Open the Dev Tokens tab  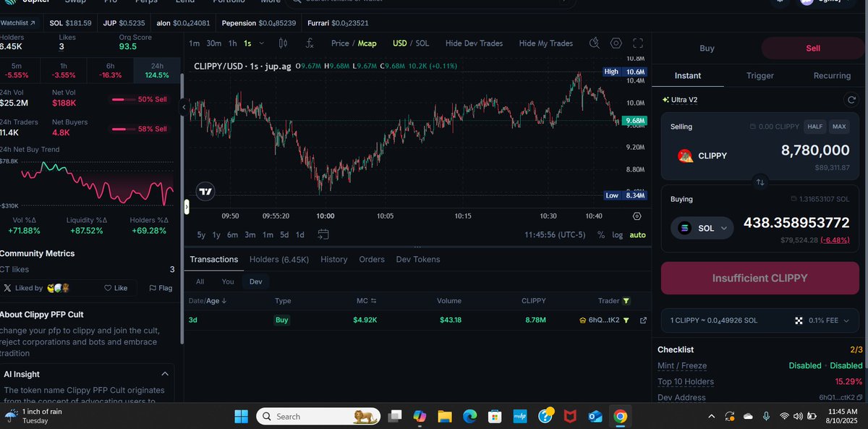coord(418,259)
